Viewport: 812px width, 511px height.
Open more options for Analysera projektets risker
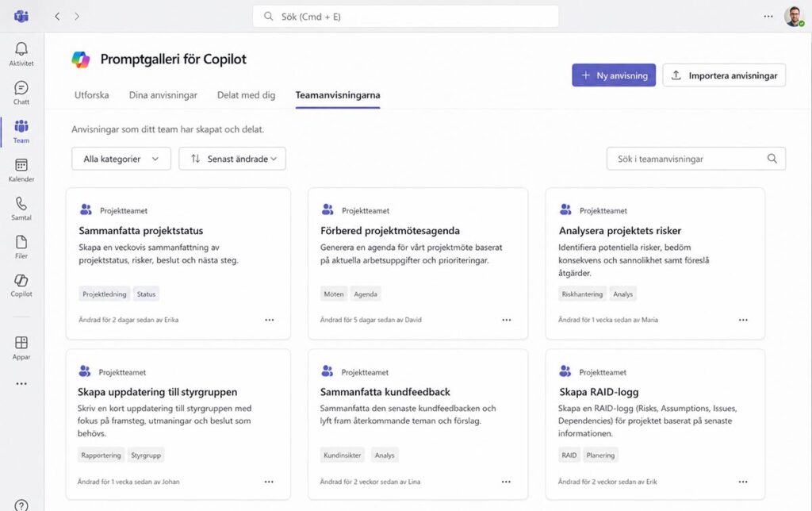point(743,320)
